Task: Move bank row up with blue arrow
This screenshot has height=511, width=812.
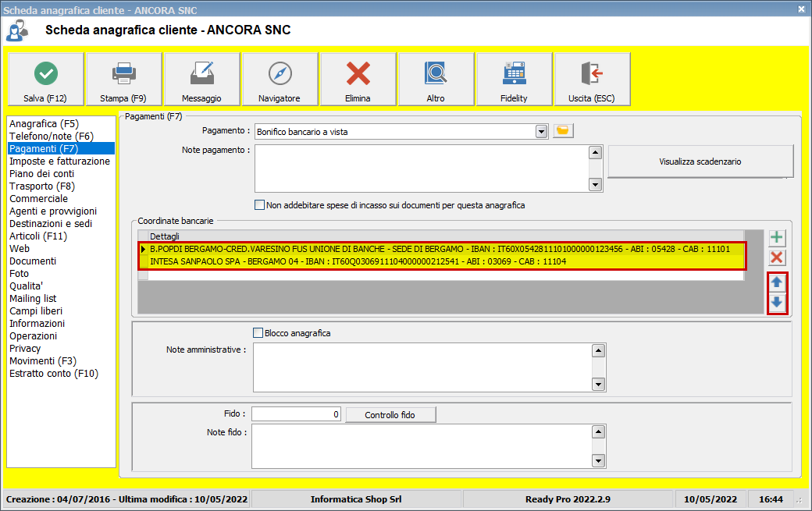Action: [777, 282]
